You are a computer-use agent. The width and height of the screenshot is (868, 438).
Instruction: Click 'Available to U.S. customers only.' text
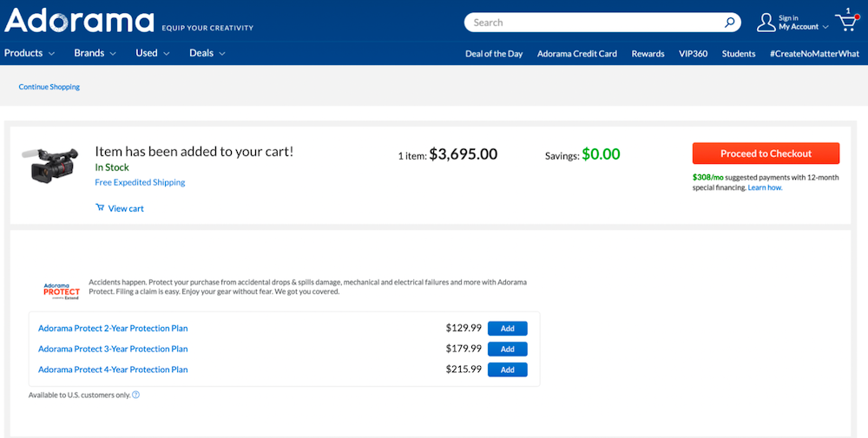click(80, 395)
